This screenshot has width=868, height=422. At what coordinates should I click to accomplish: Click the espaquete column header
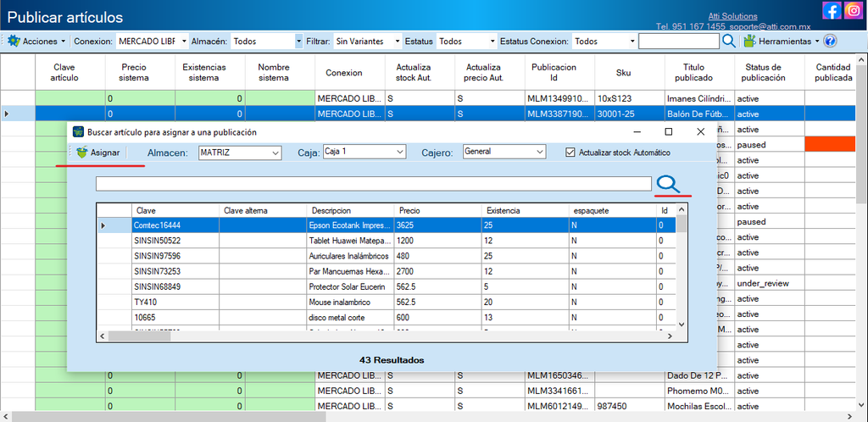pyautogui.click(x=613, y=210)
